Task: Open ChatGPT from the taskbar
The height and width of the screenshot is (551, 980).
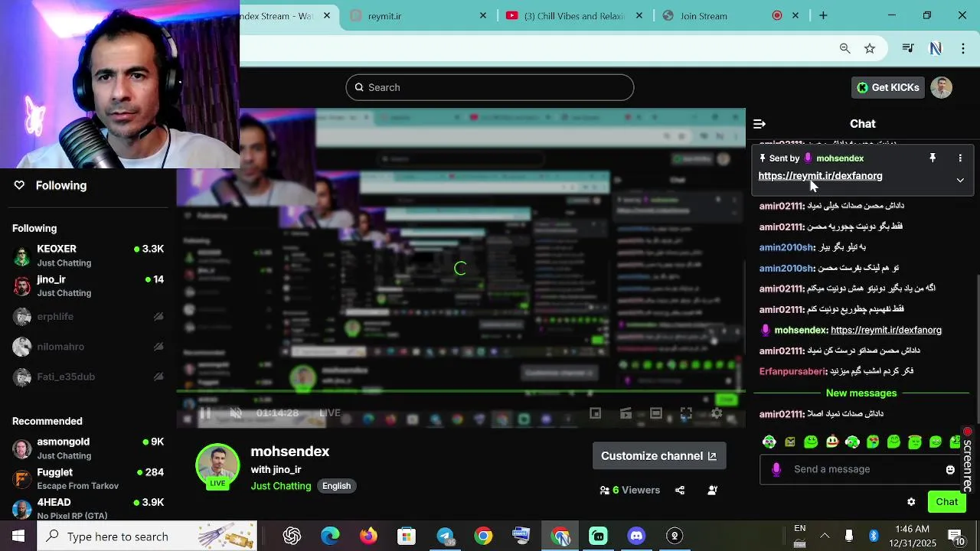Action: pyautogui.click(x=292, y=536)
